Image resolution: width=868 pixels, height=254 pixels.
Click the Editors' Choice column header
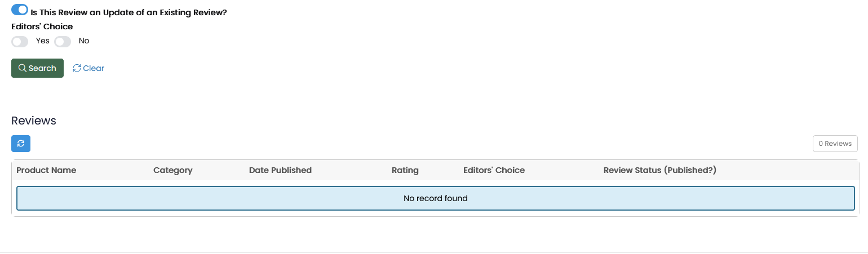click(x=494, y=170)
